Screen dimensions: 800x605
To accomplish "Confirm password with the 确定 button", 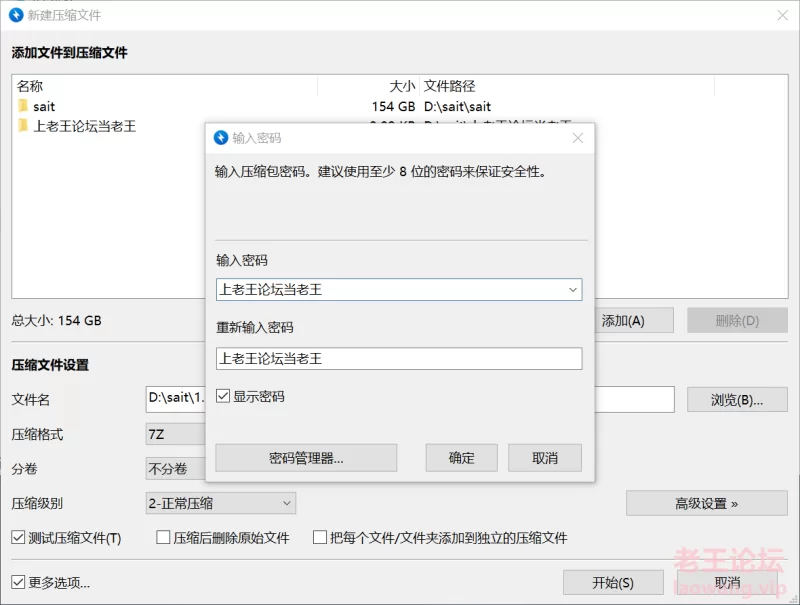I will [462, 458].
